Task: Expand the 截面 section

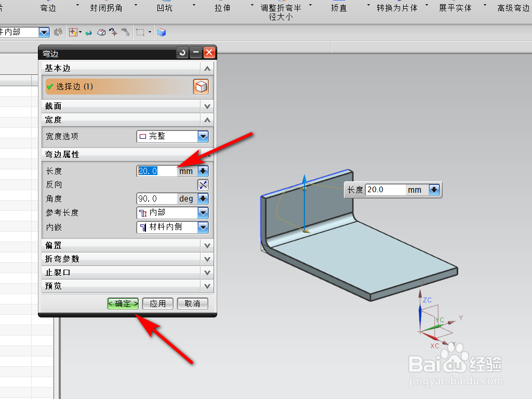Action: tap(207, 107)
